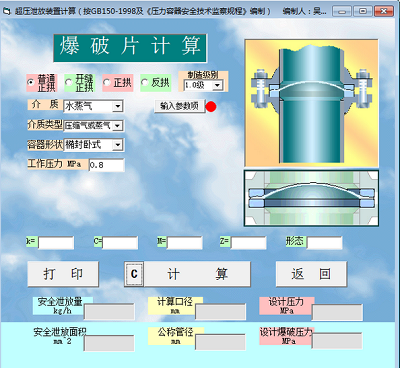
Task: Click the 设计爆破压力 MPa output field
Action: coord(337,341)
